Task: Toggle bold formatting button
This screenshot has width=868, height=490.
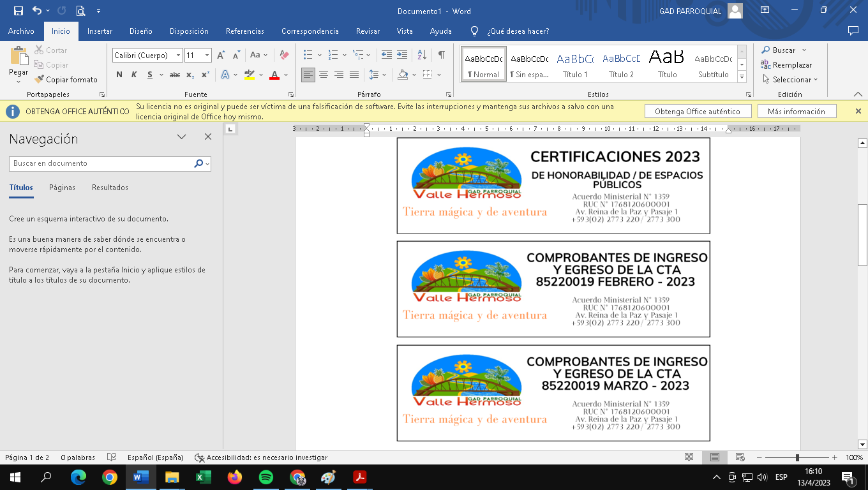Action: point(119,75)
